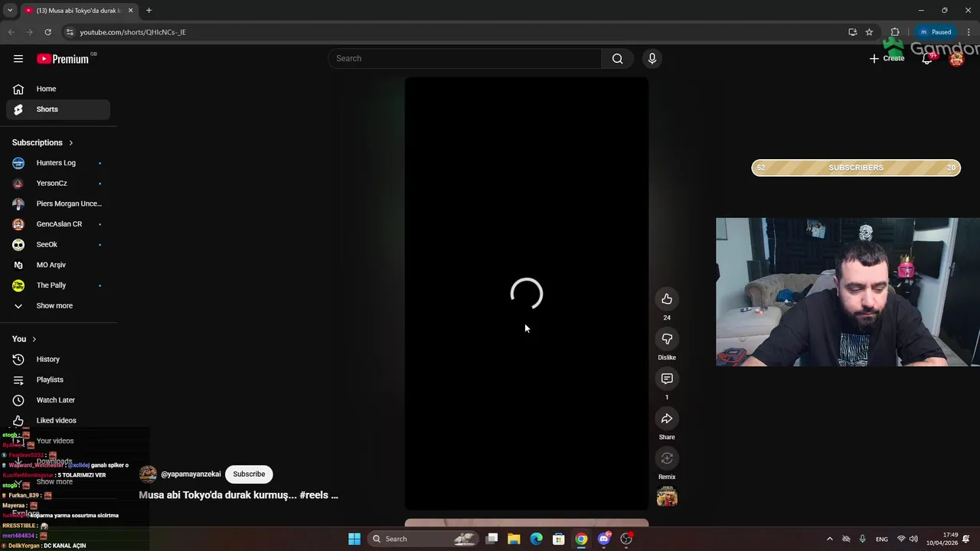Open the MO Arşiv channel

coord(58,265)
